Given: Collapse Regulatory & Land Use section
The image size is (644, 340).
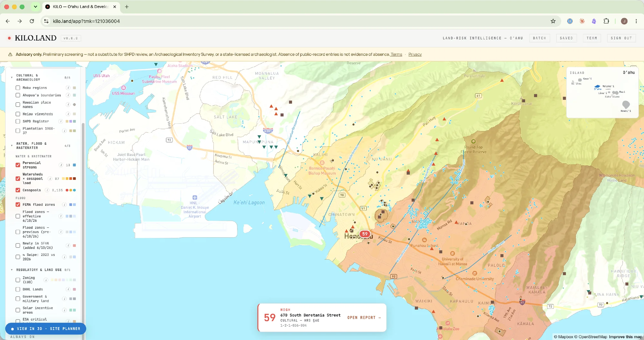Looking at the screenshot, I should coord(12,270).
